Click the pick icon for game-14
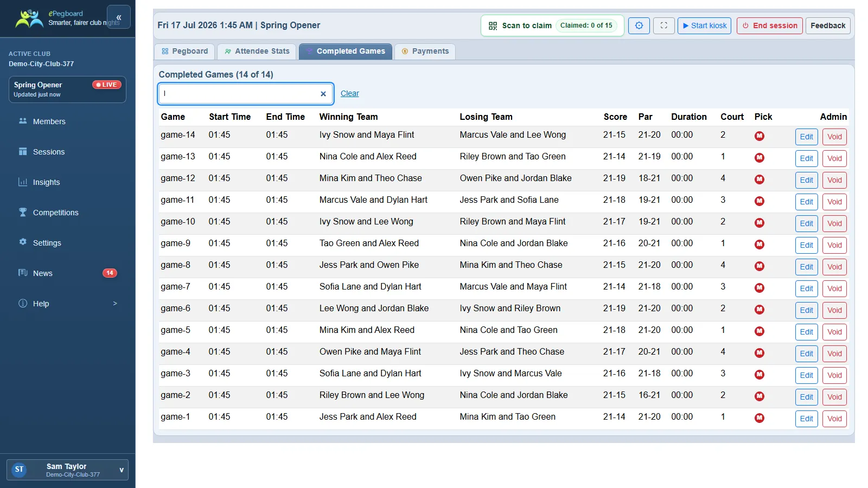Screen dimensions: 868x488 pos(759,136)
